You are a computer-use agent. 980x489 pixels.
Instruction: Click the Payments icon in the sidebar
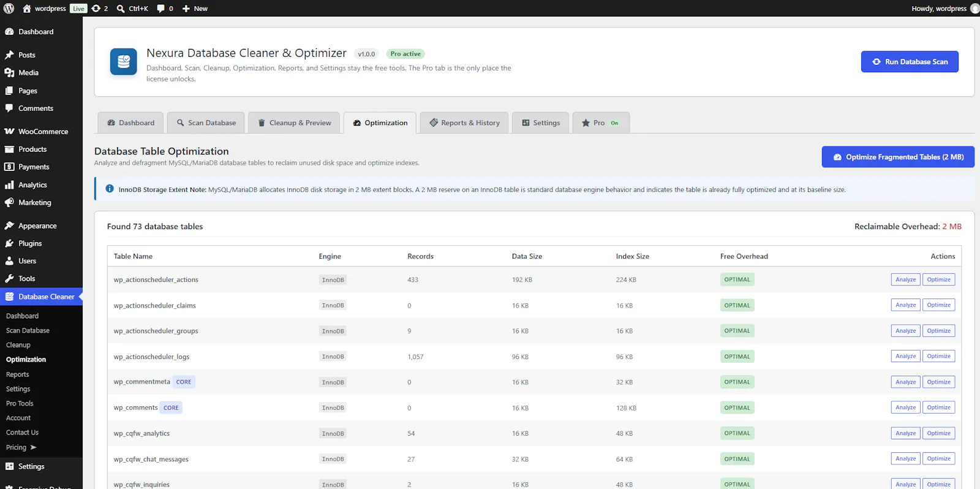[9, 167]
